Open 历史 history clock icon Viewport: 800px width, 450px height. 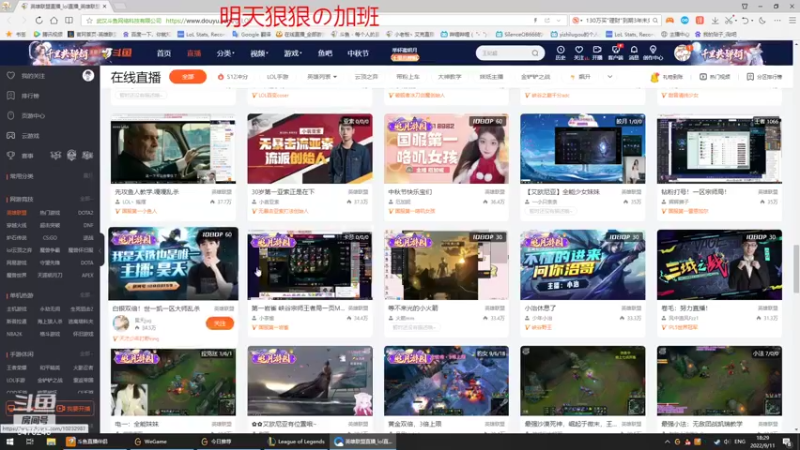pos(560,53)
